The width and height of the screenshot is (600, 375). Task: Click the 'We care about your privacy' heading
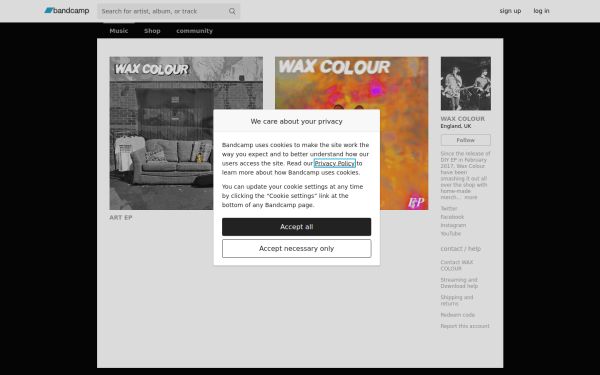pyautogui.click(x=296, y=121)
